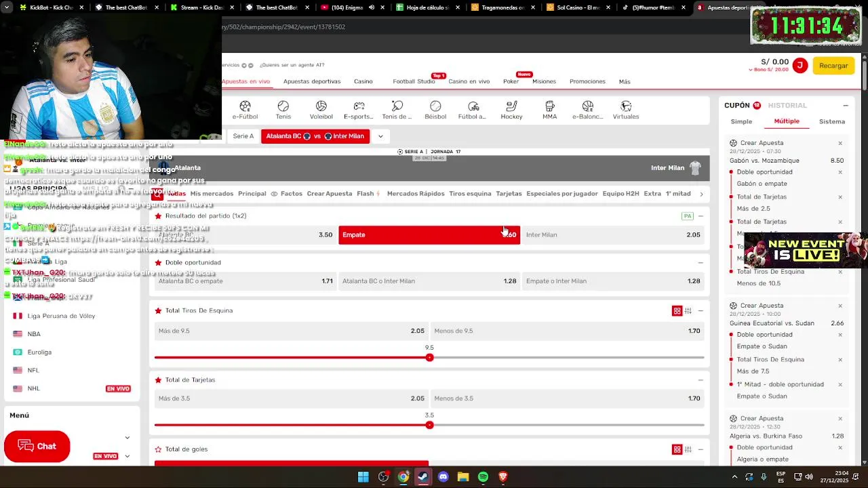Open slider view for Total Tiros De Esquina
Viewport: 868px width, 488px height.
[688, 310]
